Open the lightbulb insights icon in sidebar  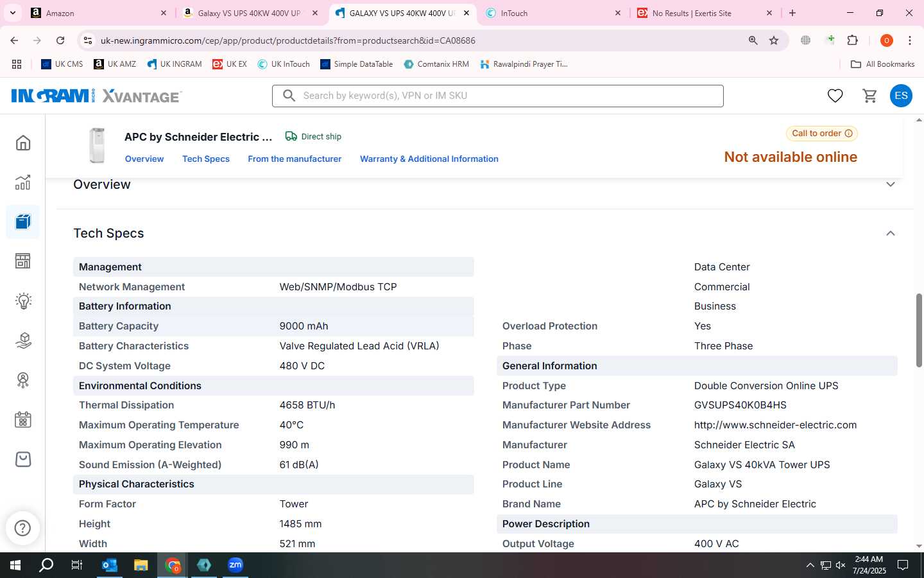(x=23, y=301)
